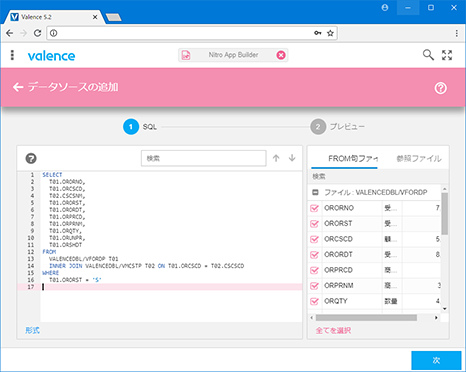The image size is (466, 372).
Task: Uncheck the ORQTY field checkbox
Action: tap(314, 301)
